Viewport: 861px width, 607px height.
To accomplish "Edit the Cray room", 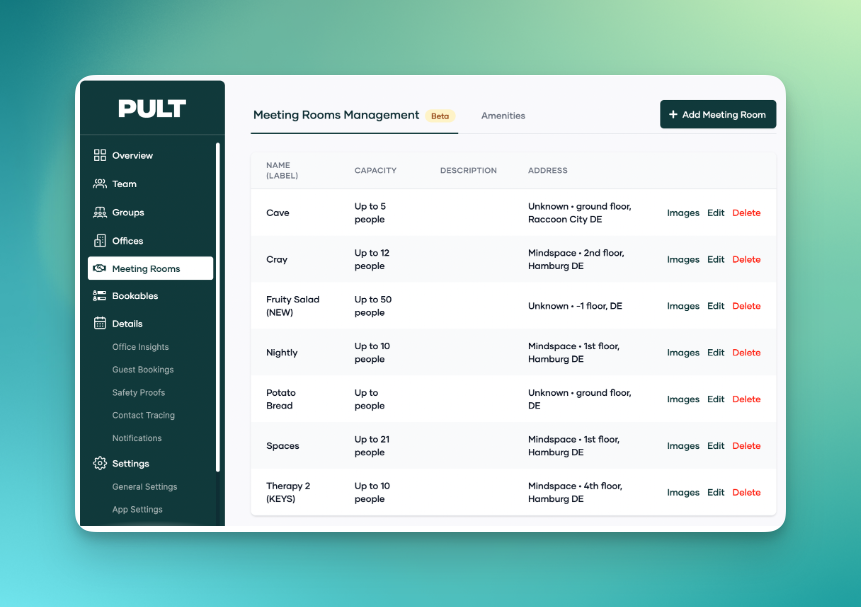I will (x=715, y=260).
